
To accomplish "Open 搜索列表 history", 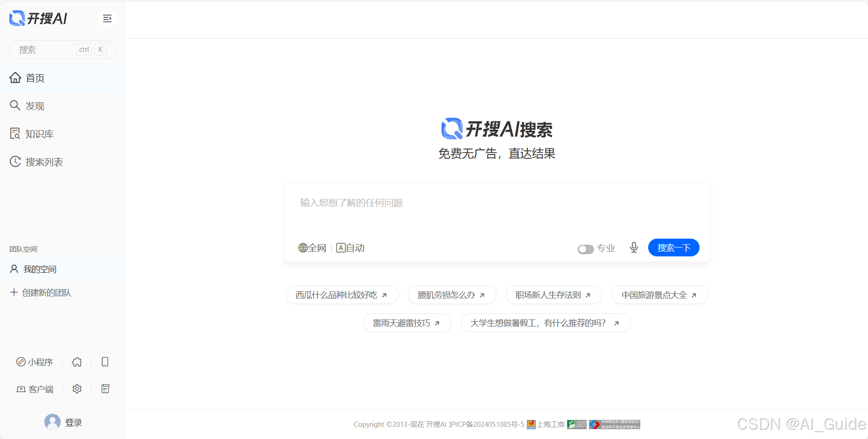I will [x=63, y=162].
